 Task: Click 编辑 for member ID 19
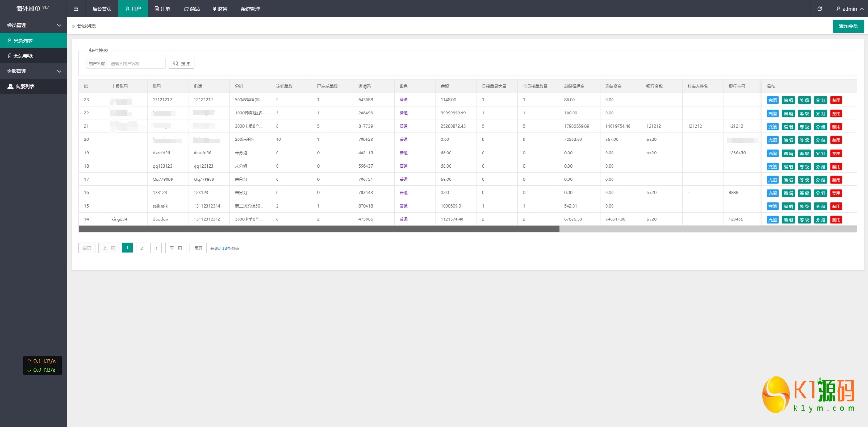pyautogui.click(x=788, y=153)
